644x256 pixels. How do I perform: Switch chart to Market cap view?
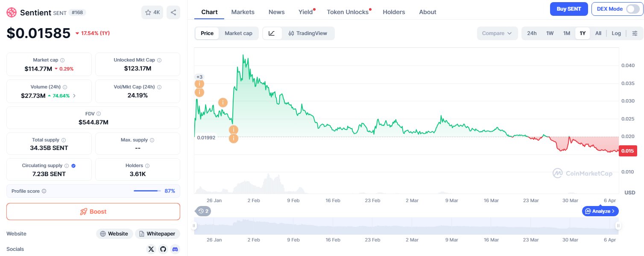coord(238,33)
